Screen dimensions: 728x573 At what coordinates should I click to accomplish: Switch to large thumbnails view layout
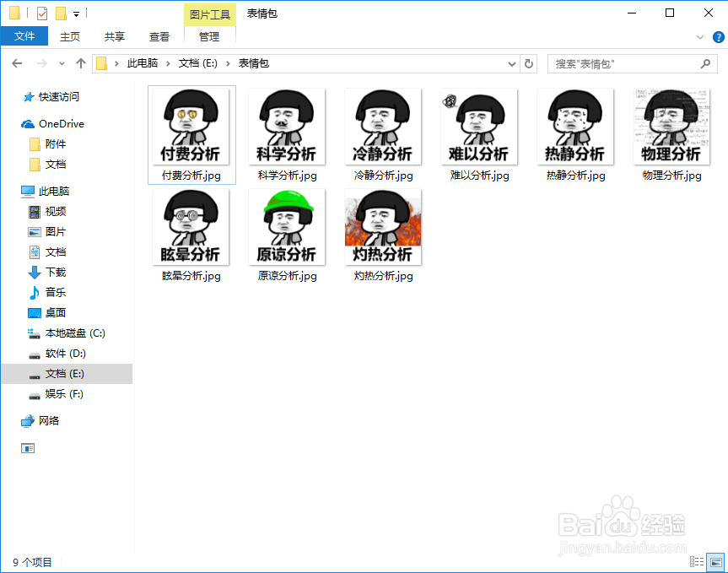pyautogui.click(x=715, y=562)
